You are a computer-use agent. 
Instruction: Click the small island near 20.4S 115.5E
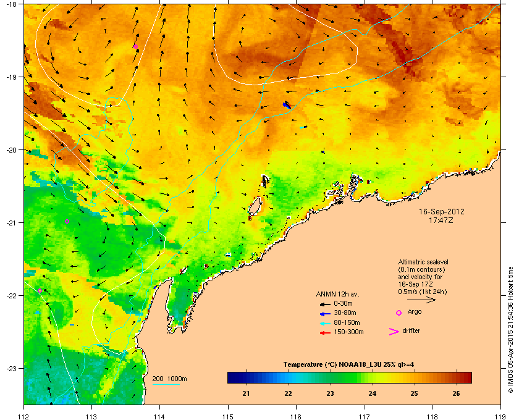(x=266, y=181)
